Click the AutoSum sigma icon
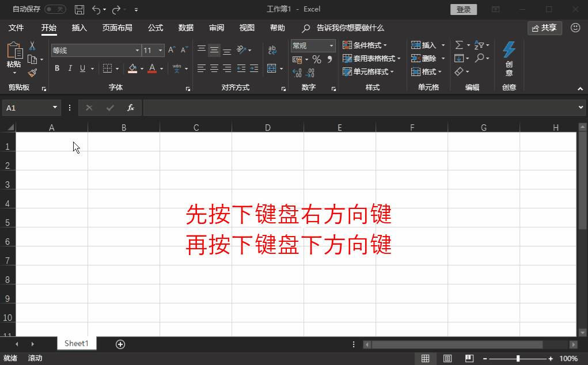 (x=459, y=45)
